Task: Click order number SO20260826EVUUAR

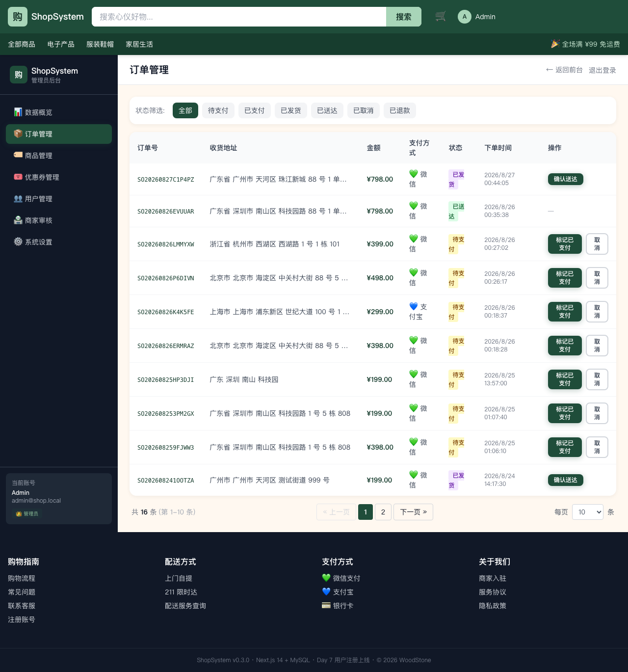Action: [166, 212]
